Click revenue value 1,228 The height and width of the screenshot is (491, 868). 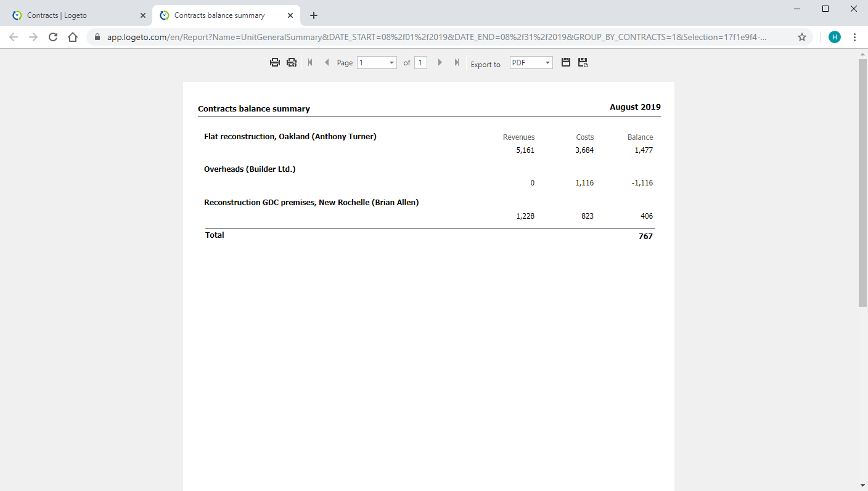525,216
